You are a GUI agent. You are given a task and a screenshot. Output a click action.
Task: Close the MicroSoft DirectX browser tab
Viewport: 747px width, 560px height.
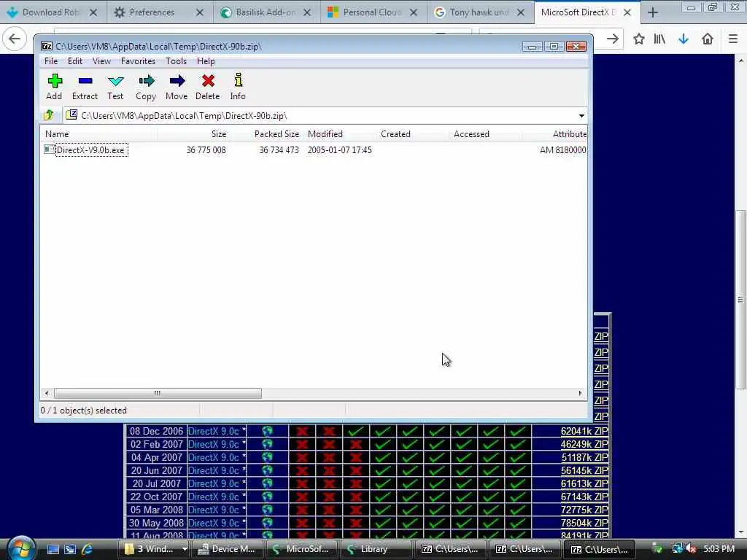coord(627,12)
